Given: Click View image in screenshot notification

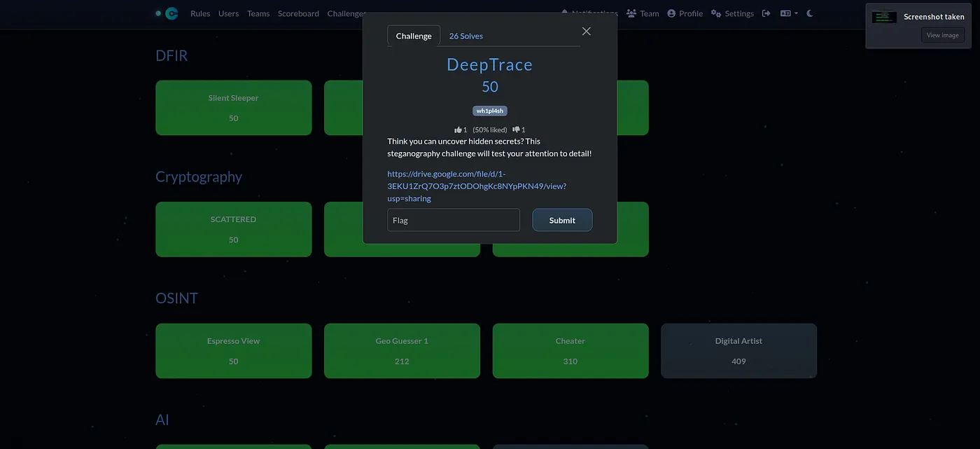Looking at the screenshot, I should point(943,35).
